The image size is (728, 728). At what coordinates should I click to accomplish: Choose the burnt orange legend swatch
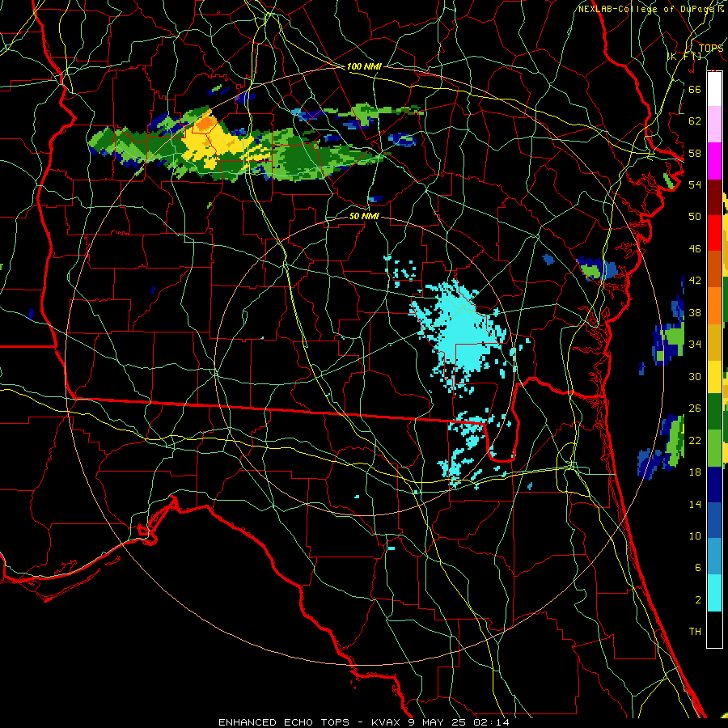click(714, 269)
